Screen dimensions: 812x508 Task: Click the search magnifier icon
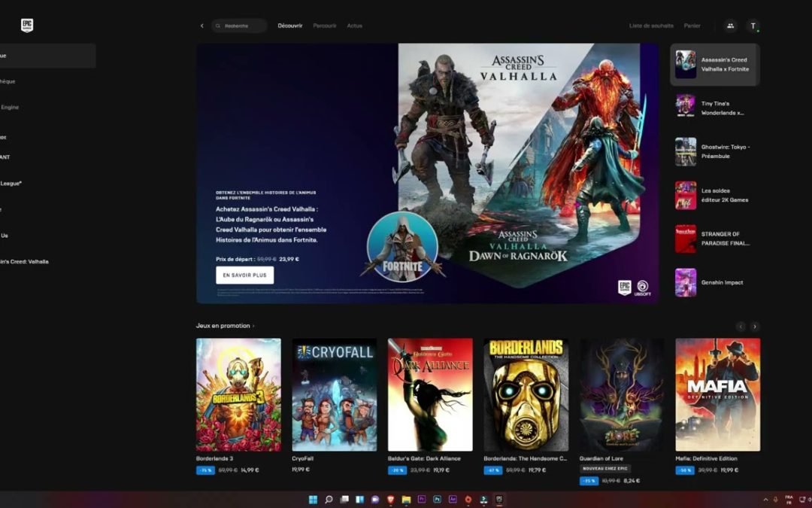218,26
